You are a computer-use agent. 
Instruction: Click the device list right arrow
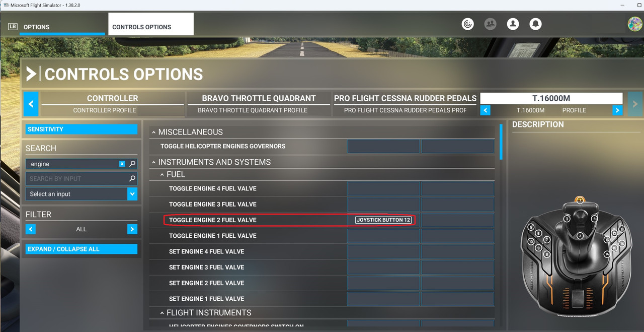[635, 104]
